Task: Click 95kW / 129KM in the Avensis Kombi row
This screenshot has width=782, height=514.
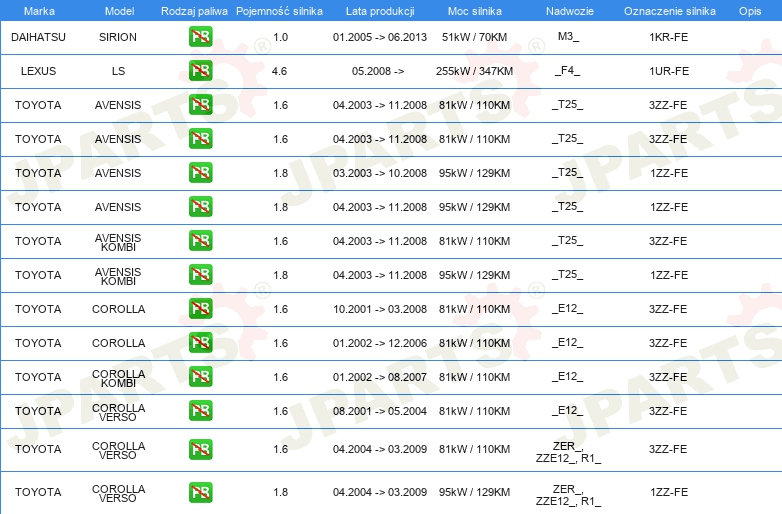Action: (474, 275)
